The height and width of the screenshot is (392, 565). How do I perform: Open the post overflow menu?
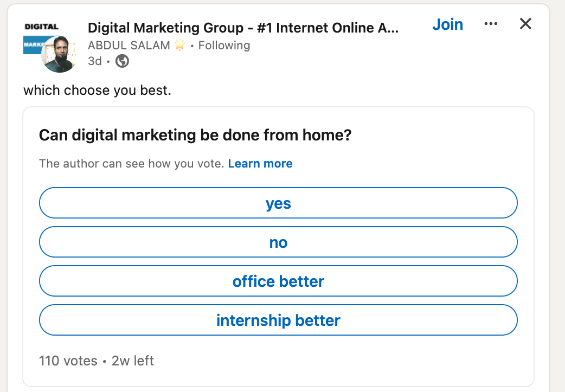(491, 24)
